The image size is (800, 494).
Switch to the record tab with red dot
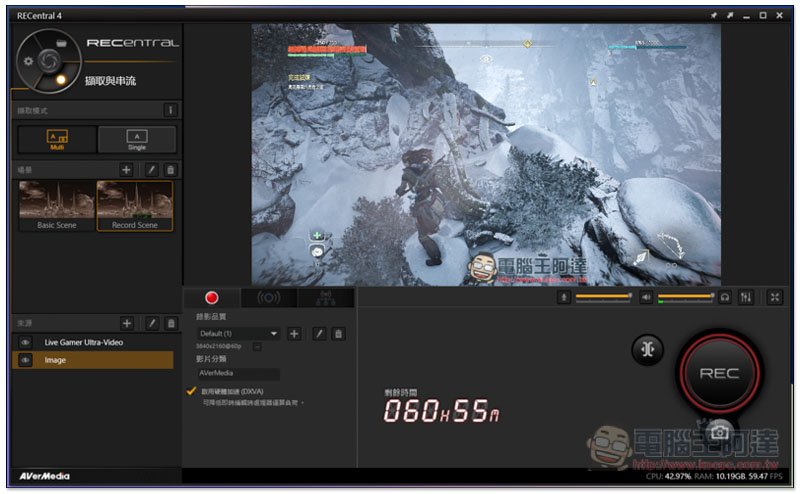tap(211, 298)
